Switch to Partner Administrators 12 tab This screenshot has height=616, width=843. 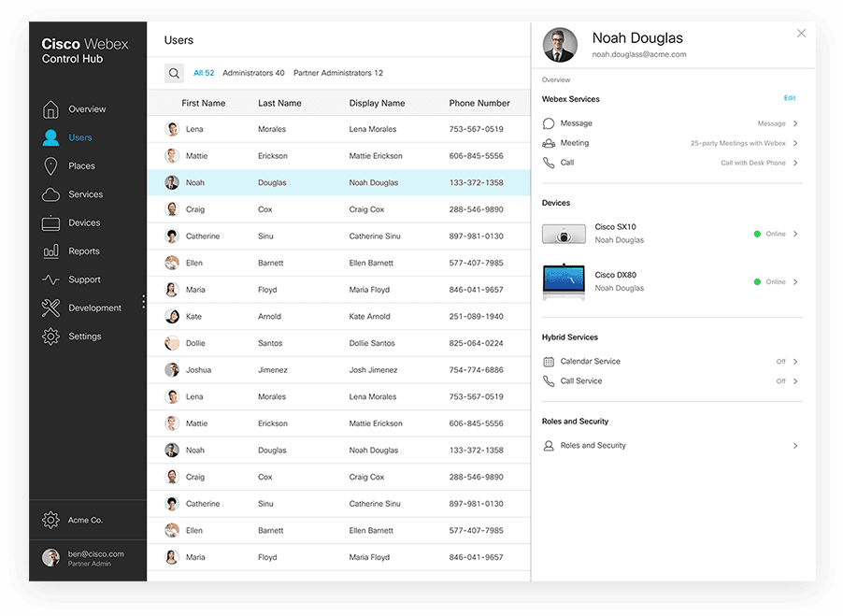pyautogui.click(x=338, y=73)
